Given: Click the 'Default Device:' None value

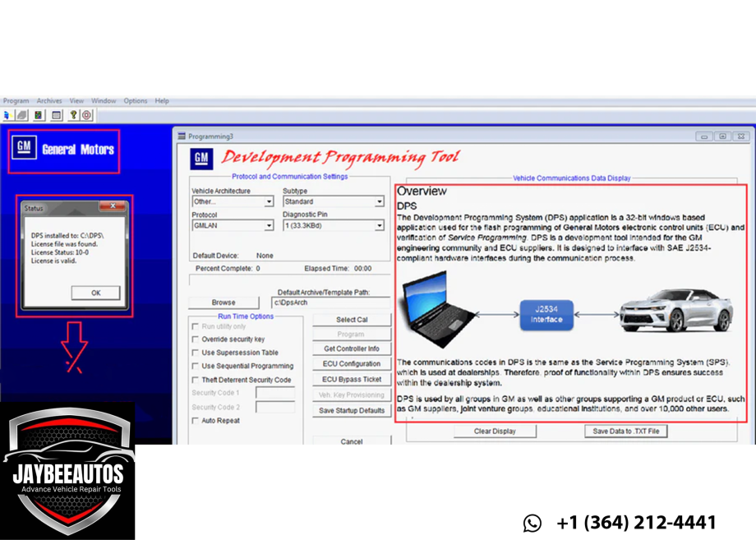Looking at the screenshot, I should coord(265,256).
